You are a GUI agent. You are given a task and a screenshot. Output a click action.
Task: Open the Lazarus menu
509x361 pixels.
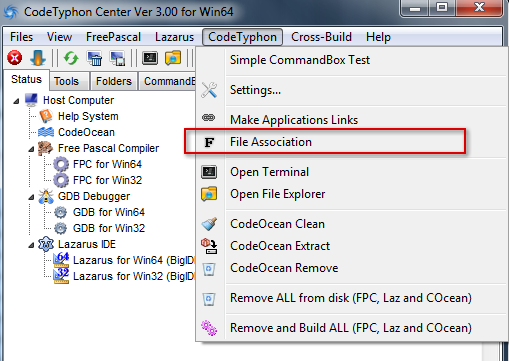click(174, 37)
